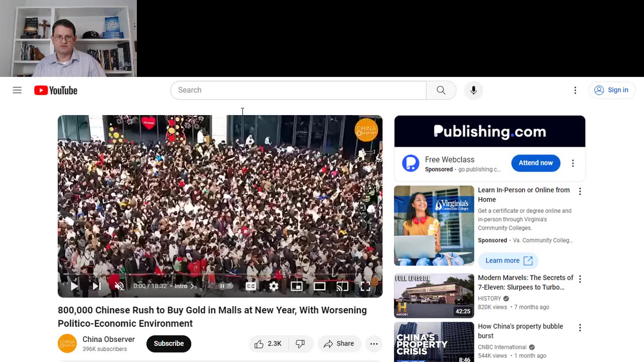Screen dimensions: 644x362
Task: Open Modern Marvels 7-Eleven video title
Action: point(526,283)
